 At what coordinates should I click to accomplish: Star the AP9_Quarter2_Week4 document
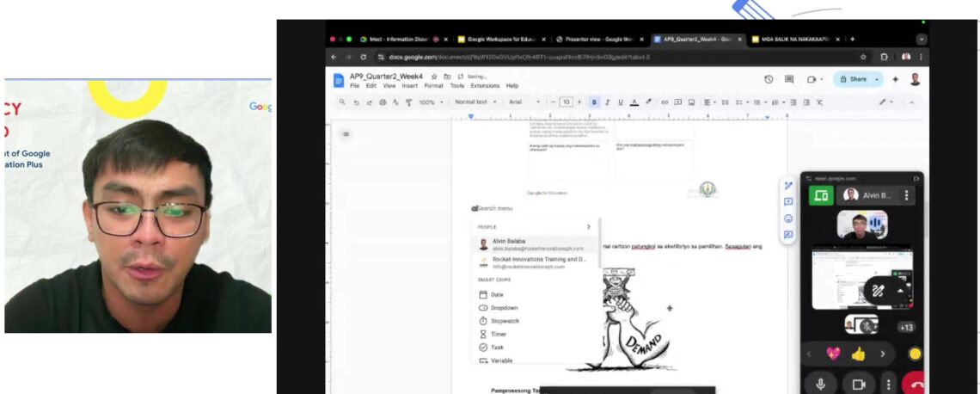[x=434, y=77]
